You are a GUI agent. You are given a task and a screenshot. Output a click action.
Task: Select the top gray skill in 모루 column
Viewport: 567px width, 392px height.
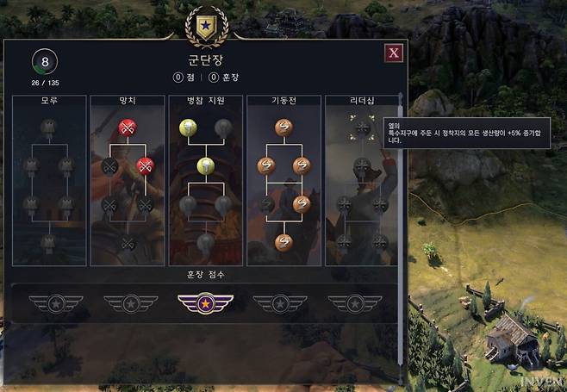49,128
